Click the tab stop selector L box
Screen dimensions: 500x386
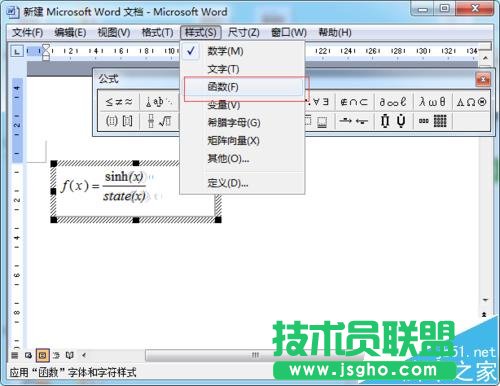17,51
